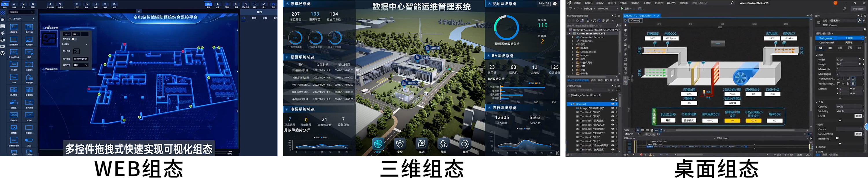
Task: Click the 保存 (Save) toolbar icon
Action: point(273,5)
